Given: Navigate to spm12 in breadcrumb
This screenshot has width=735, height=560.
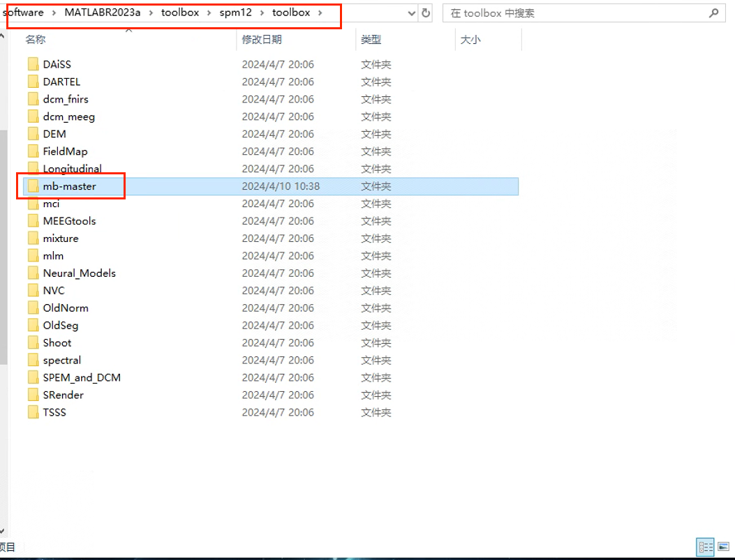Looking at the screenshot, I should (x=236, y=13).
